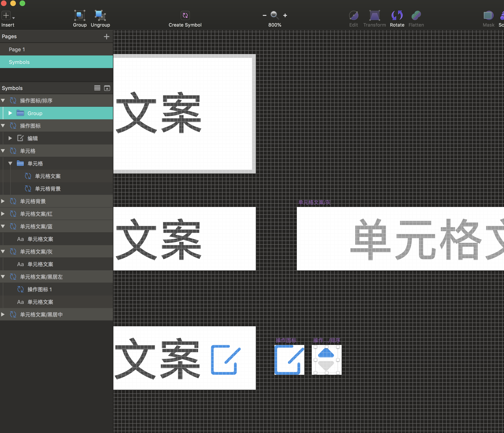Expand the selected Group layer

point(10,113)
